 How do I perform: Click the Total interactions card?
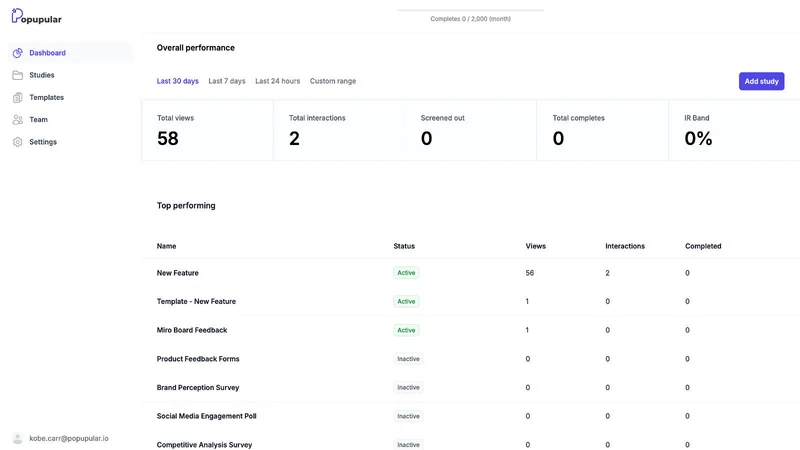click(x=339, y=130)
